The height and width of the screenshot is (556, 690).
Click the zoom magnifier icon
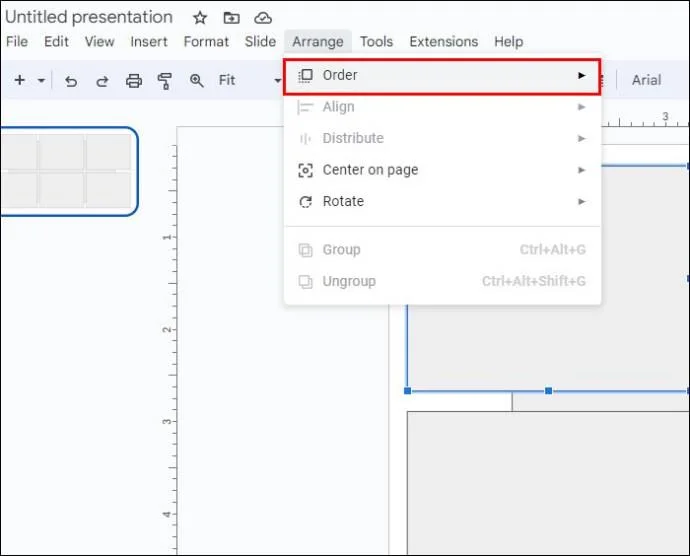point(196,81)
